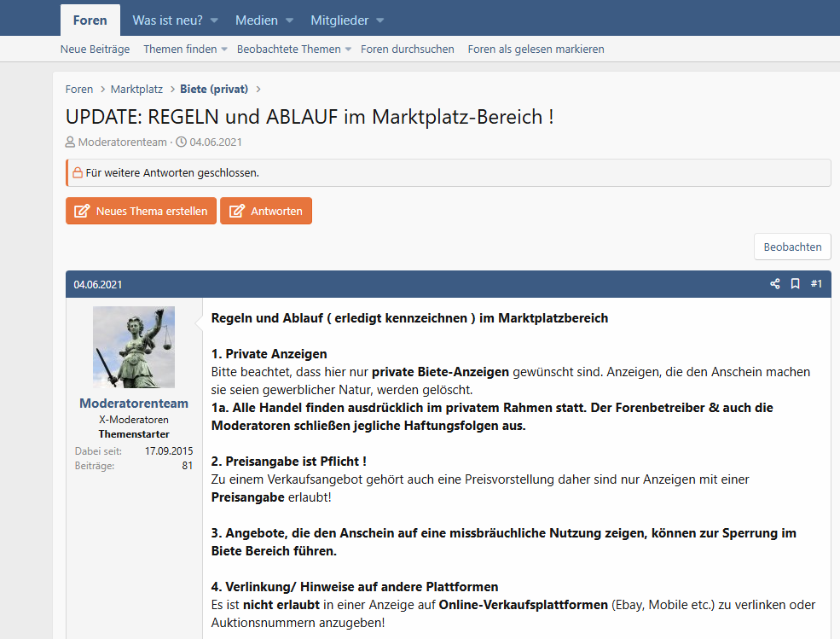Image resolution: width=840 pixels, height=639 pixels.
Task: Click the lock icon in closed notice
Action: (x=78, y=172)
